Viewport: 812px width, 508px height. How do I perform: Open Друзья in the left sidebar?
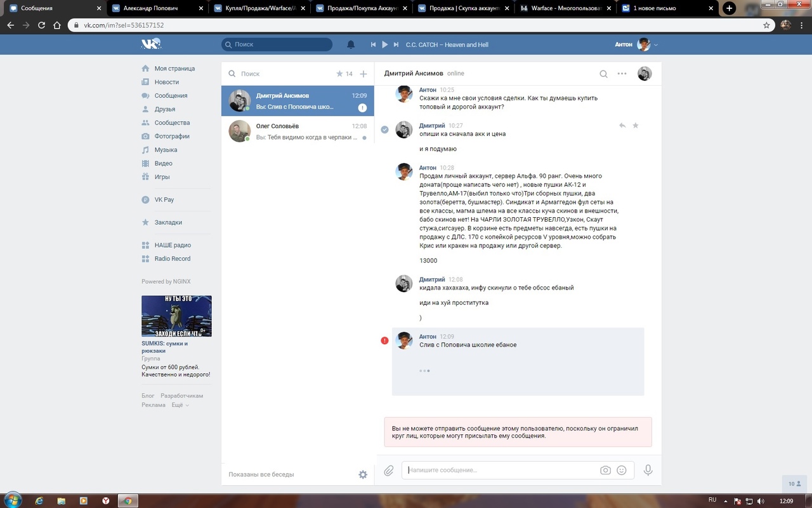(164, 109)
